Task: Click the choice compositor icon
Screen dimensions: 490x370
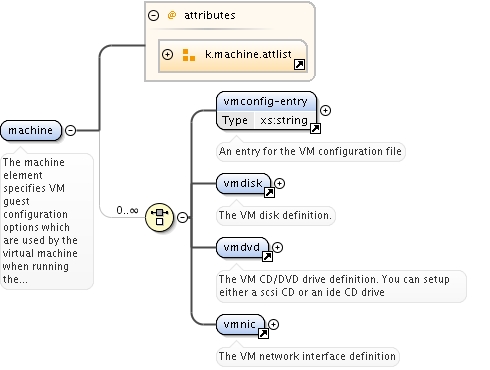Action: pyautogui.click(x=160, y=217)
